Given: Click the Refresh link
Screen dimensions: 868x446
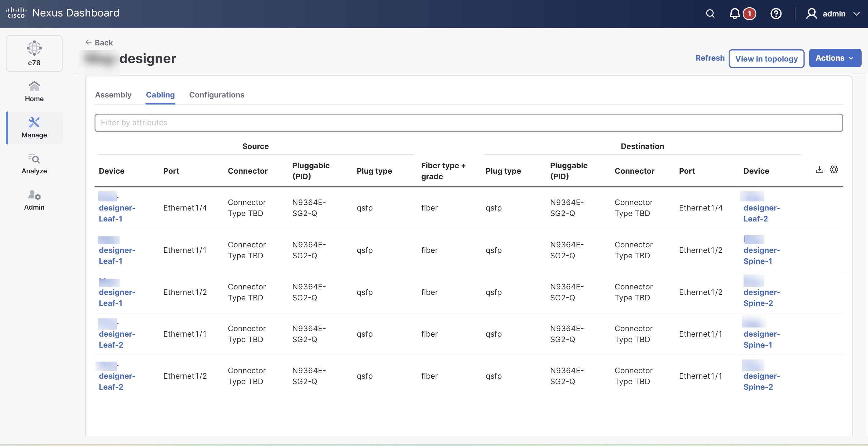Looking at the screenshot, I should pyautogui.click(x=710, y=58).
